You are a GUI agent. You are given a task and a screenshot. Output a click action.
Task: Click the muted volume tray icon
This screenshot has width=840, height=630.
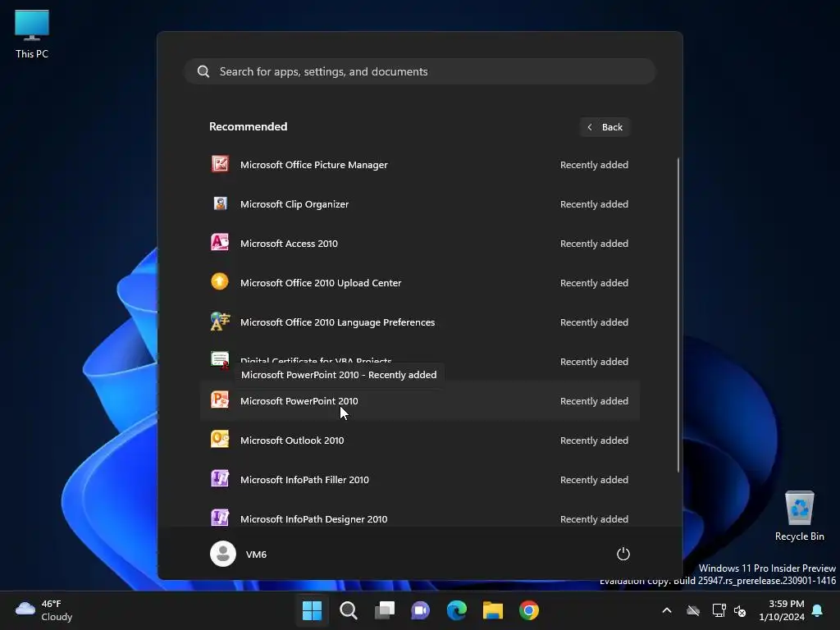click(740, 610)
